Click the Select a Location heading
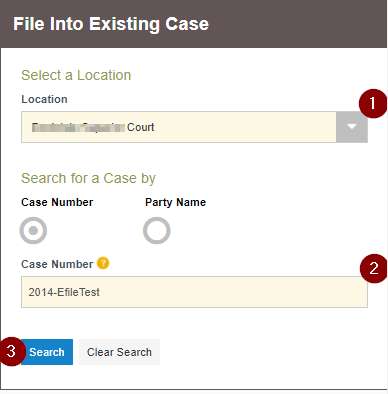 tap(76, 75)
